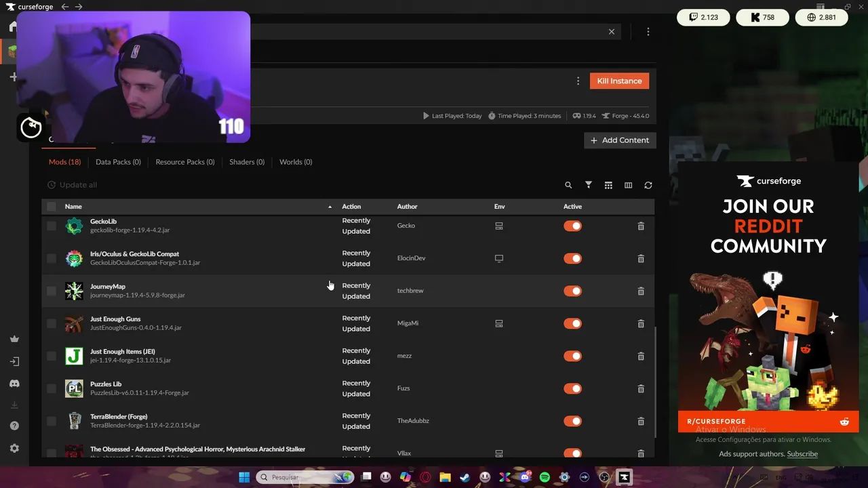868x488 pixels.
Task: Sort by Name column arrow
Action: 330,207
